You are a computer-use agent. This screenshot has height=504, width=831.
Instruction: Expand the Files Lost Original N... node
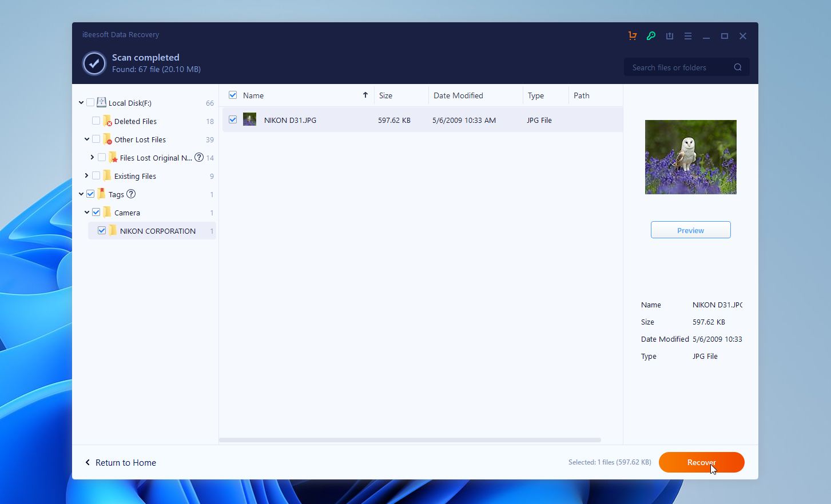click(92, 157)
